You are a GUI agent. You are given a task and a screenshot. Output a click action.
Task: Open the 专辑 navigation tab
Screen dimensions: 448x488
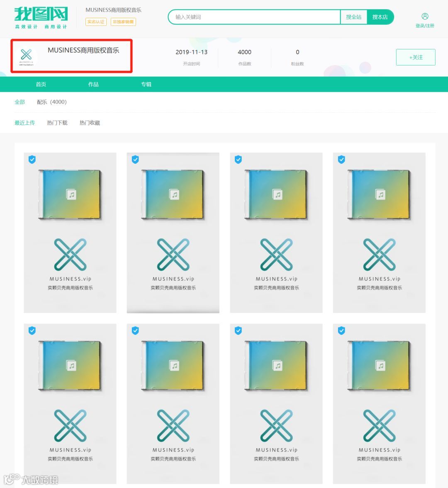click(146, 84)
